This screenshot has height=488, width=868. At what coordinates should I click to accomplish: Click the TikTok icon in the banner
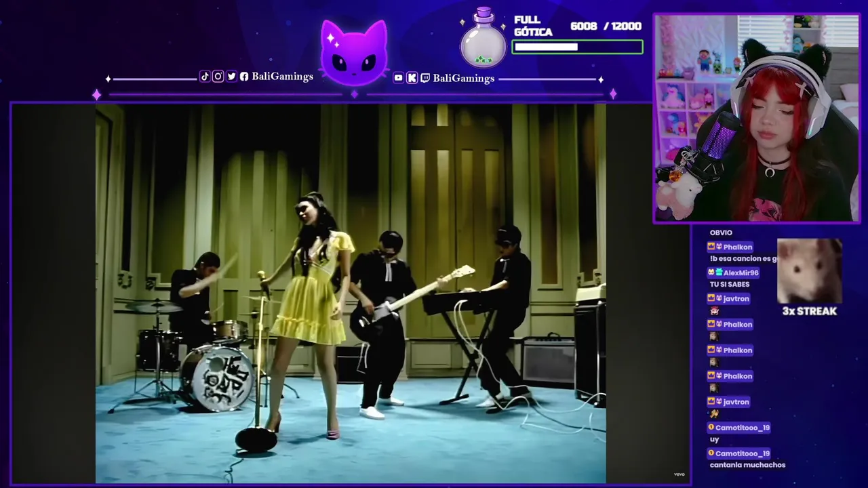click(x=205, y=77)
